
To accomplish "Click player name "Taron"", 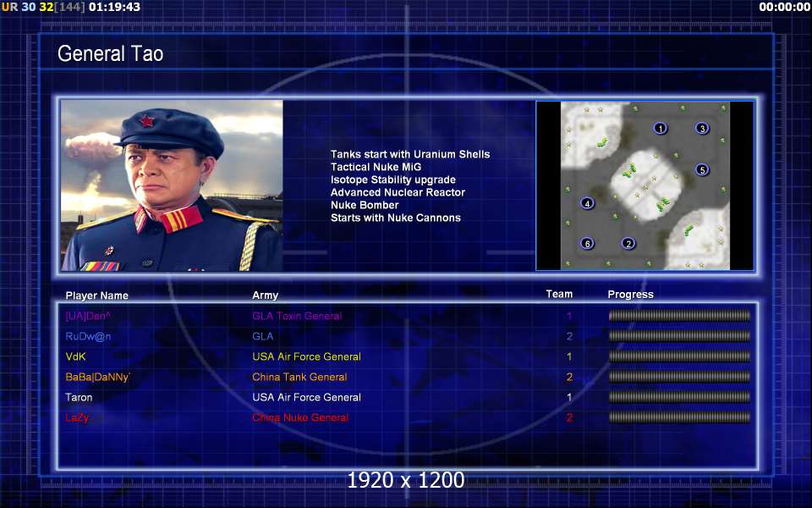I will click(79, 398).
